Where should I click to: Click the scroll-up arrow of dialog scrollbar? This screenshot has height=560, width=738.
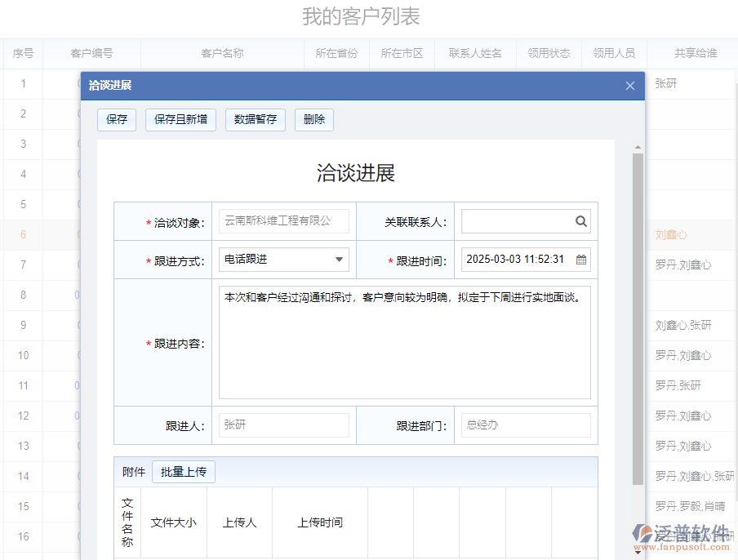pyautogui.click(x=638, y=148)
